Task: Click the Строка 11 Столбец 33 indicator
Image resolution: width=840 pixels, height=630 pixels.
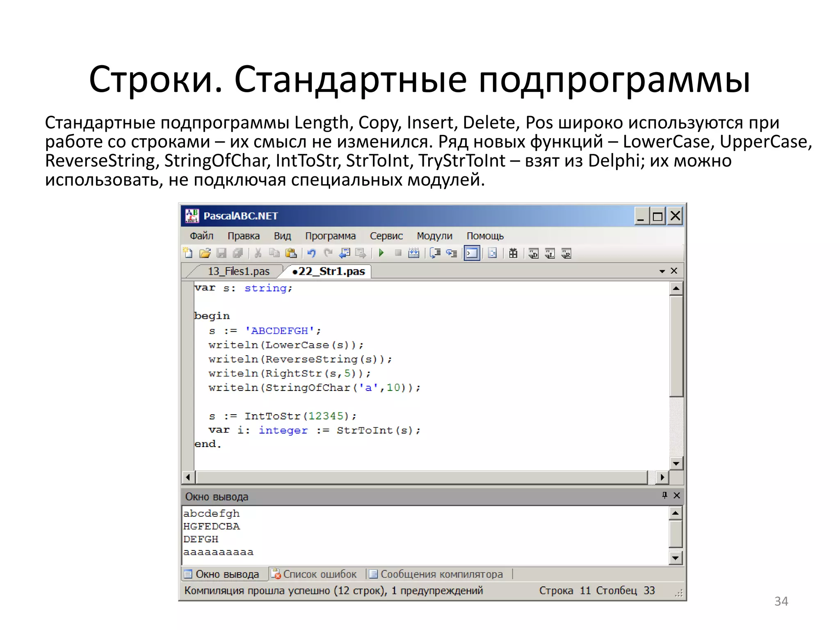Action: pos(597,591)
